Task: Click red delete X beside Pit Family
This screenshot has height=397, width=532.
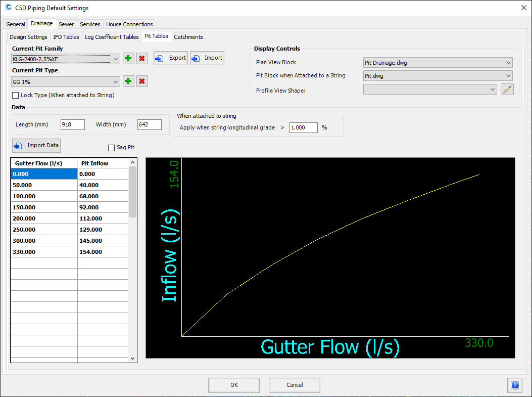Action: [x=142, y=58]
